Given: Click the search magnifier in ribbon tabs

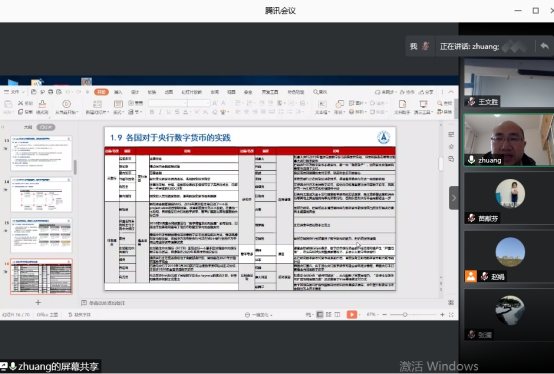Looking at the screenshot, I should [x=320, y=92].
